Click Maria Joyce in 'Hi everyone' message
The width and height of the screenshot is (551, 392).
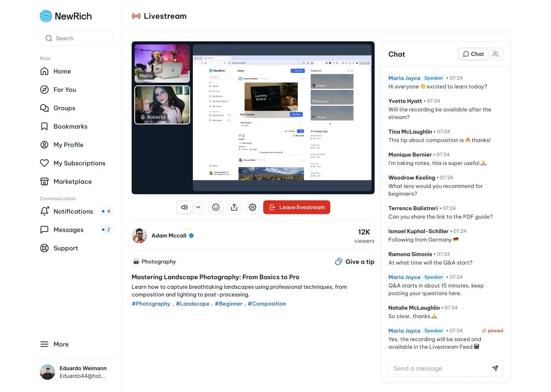click(x=404, y=78)
